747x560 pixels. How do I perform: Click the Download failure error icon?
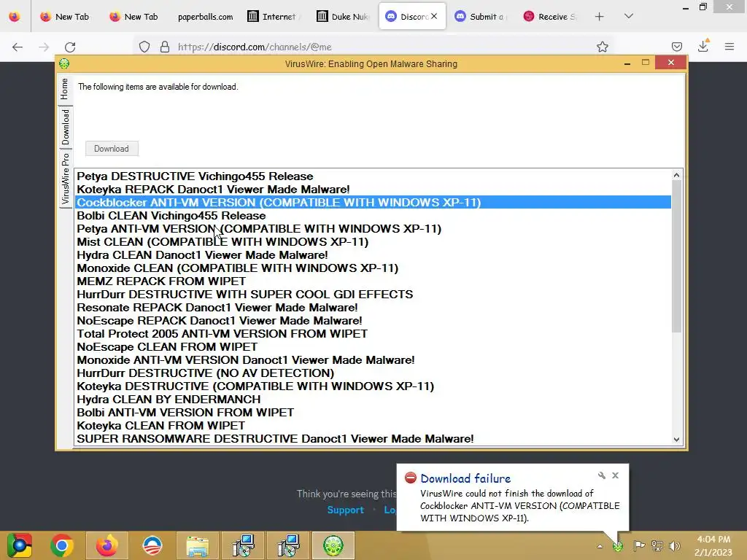coord(410,478)
